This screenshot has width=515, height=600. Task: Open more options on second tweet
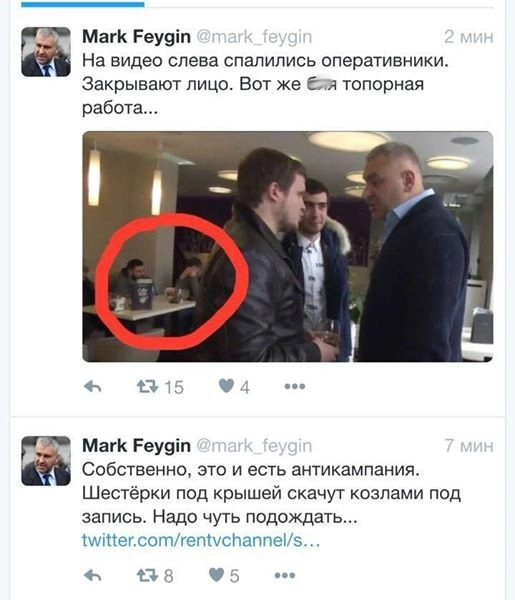[285, 575]
